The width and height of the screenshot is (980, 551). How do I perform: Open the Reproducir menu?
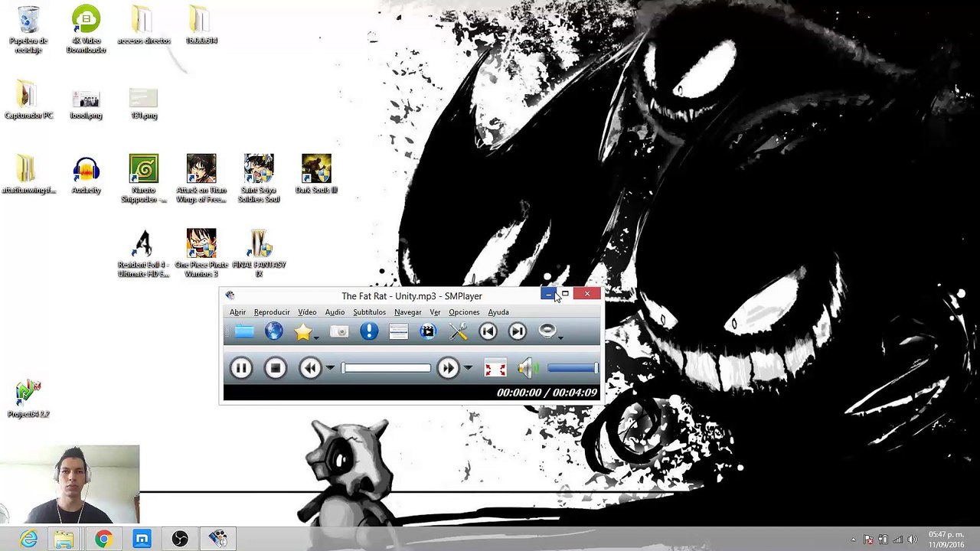[x=272, y=312]
